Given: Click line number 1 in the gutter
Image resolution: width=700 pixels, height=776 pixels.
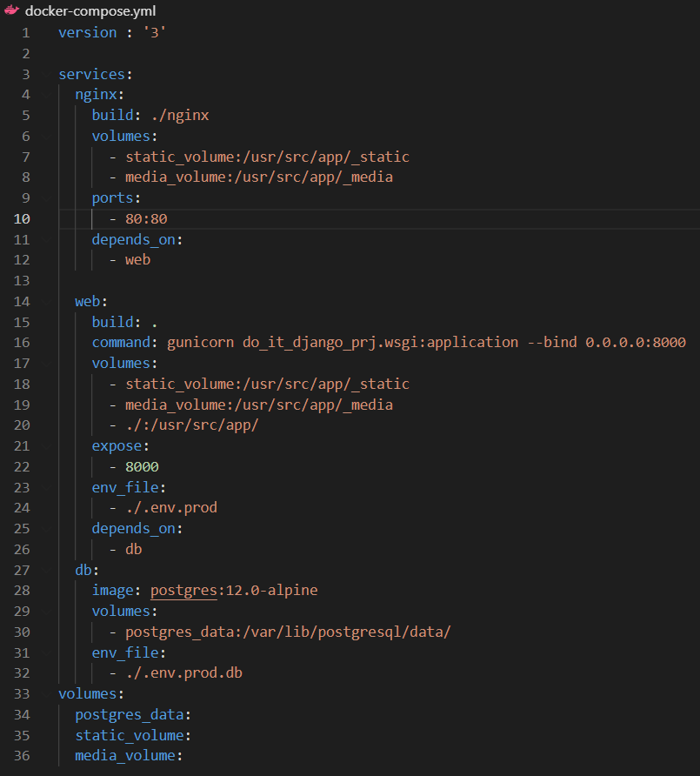Looking at the screenshot, I should (25, 32).
